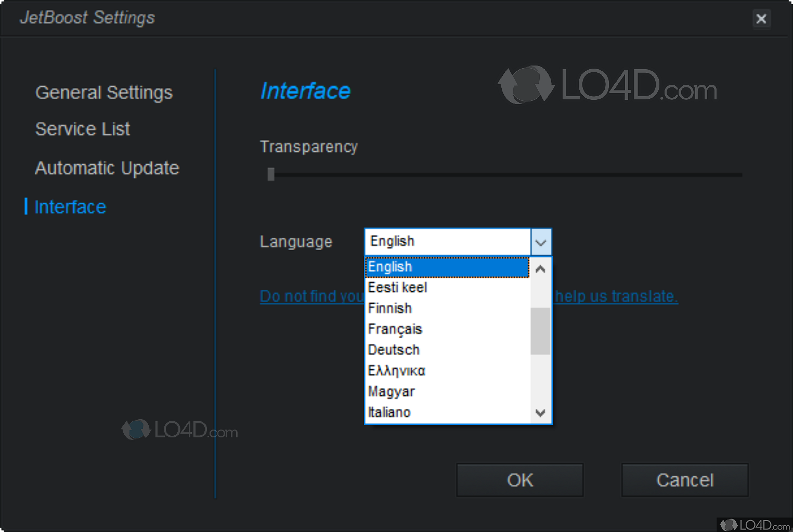
Task: Close the JetBoost Settings dialog
Action: click(761, 19)
